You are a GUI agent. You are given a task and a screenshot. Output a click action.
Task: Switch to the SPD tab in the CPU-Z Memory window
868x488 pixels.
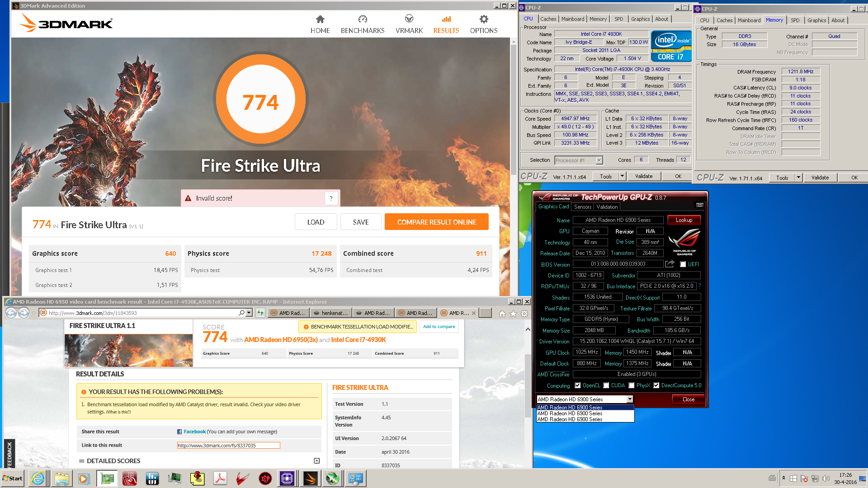tap(795, 20)
